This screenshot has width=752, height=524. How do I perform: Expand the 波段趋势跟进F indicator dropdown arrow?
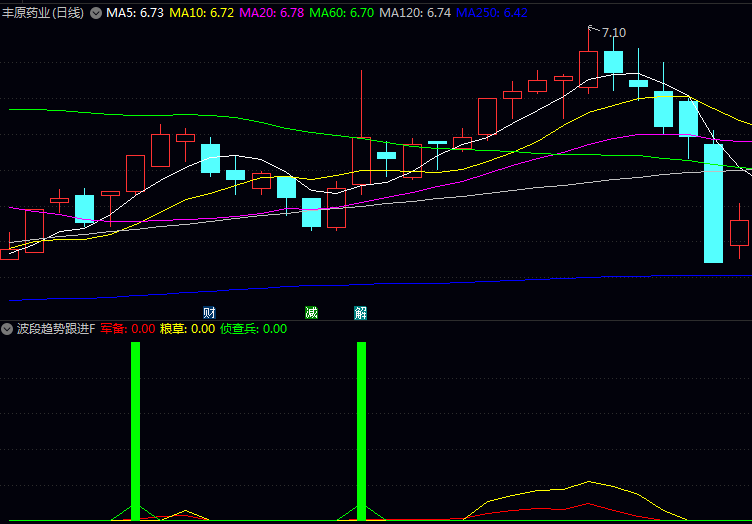[x=7, y=328]
